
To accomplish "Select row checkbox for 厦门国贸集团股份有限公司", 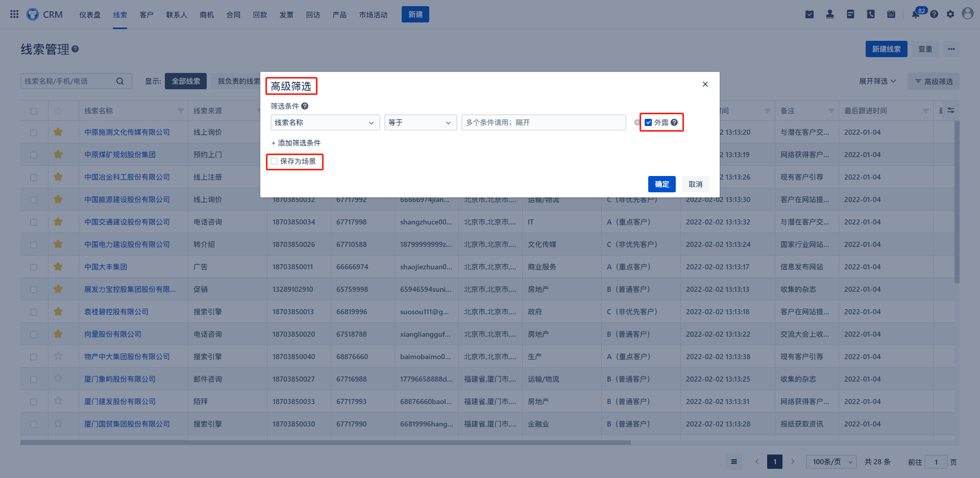I will tap(34, 424).
